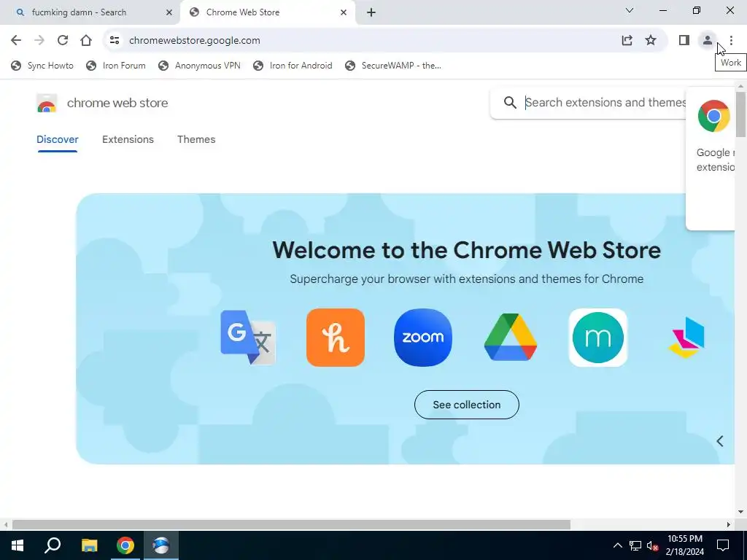
Task: Switch to fucmking damn - Search tab
Action: click(x=90, y=13)
